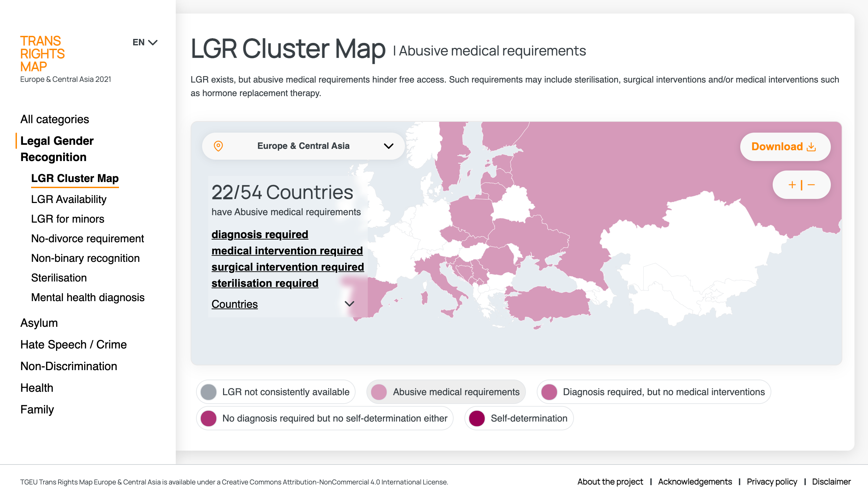This screenshot has height=498, width=868.
Task: Click the sterilisation required link
Action: click(x=265, y=283)
